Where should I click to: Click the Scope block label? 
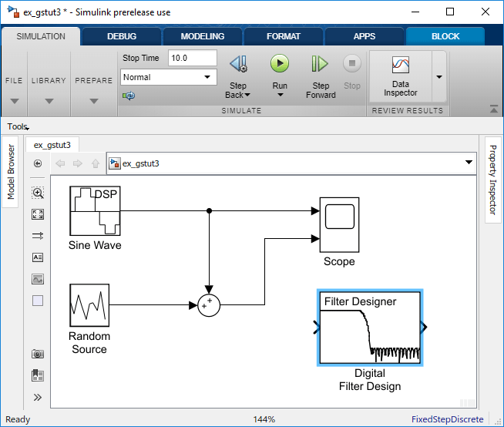click(339, 261)
